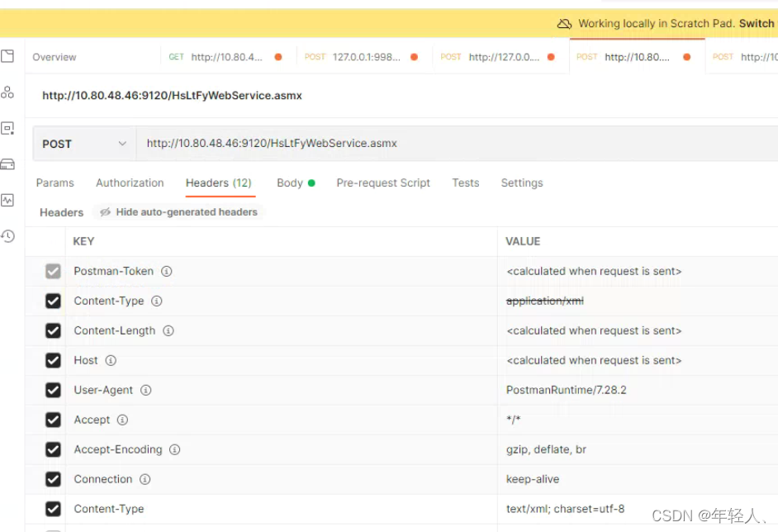
Task: Click the request URL input field
Action: [330, 143]
